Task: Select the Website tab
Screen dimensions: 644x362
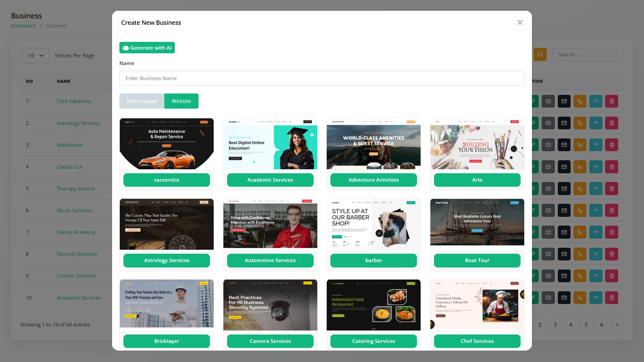Action: point(181,101)
